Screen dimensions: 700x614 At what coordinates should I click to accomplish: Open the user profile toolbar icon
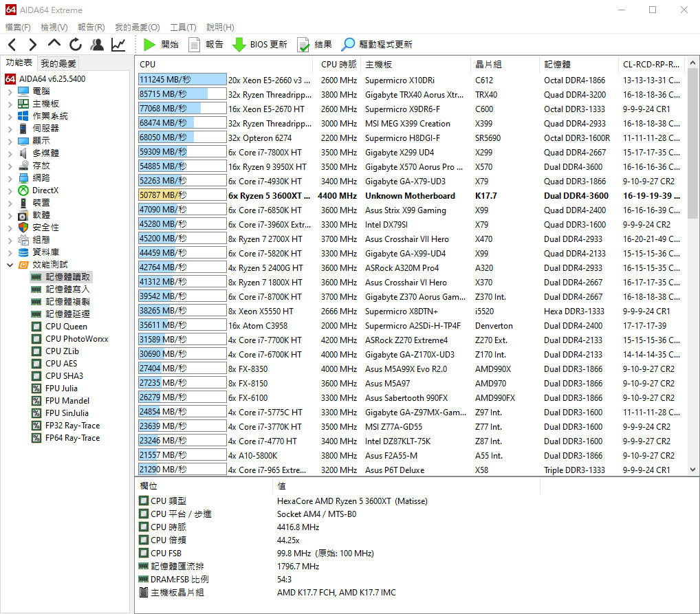pos(97,44)
